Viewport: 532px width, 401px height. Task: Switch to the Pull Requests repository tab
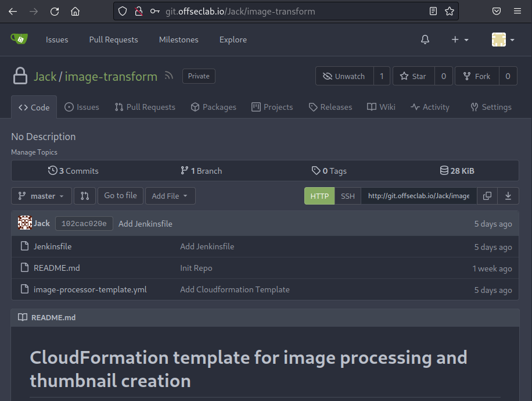(145, 107)
